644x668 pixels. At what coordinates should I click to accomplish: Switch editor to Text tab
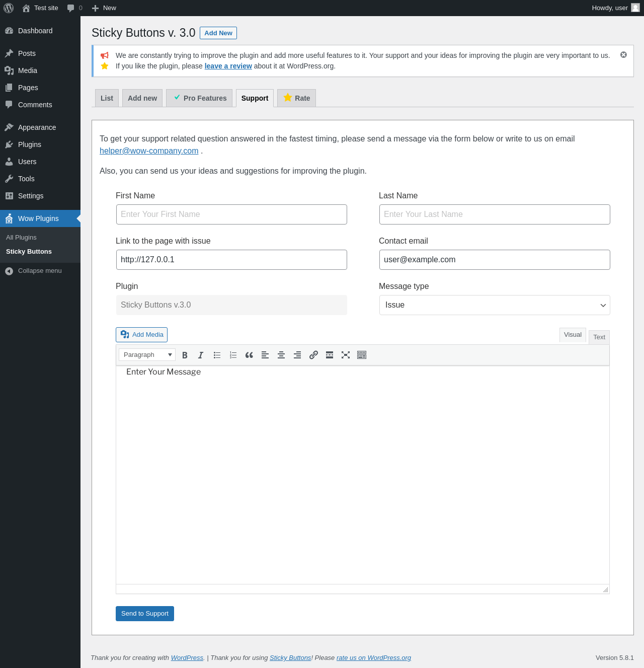tap(599, 337)
